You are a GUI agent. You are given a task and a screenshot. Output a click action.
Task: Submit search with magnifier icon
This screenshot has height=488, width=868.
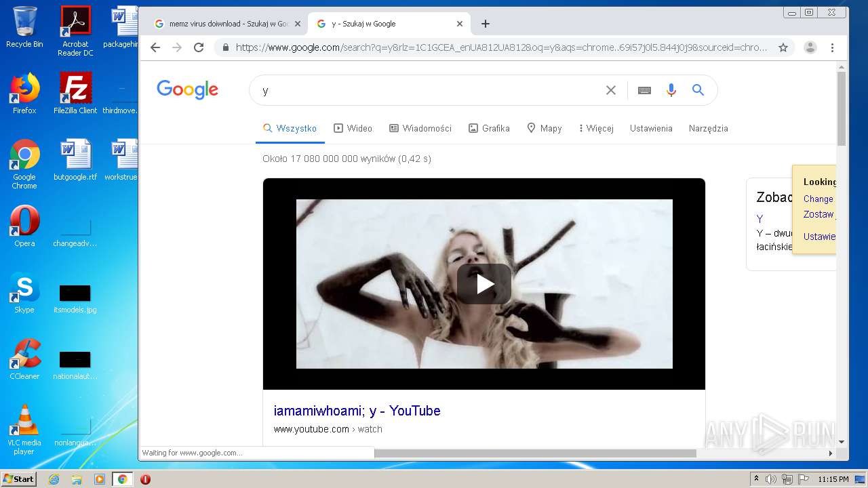pyautogui.click(x=698, y=90)
